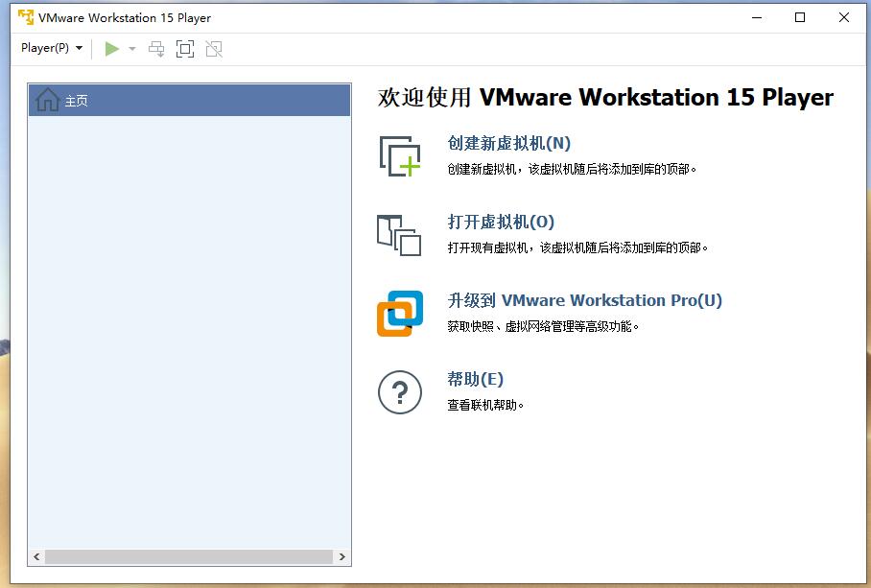Click the horizontal scrollbar track in library
Screen dimensions: 871x588
(x=189, y=557)
